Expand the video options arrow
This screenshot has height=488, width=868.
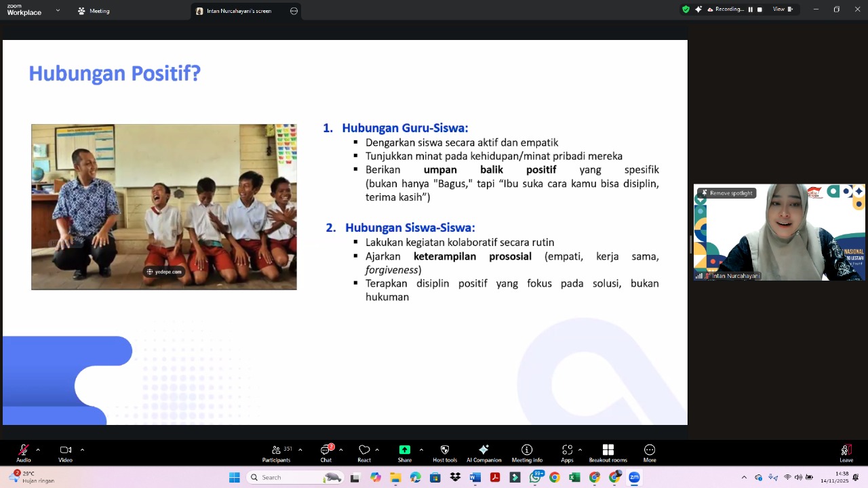[82, 449]
